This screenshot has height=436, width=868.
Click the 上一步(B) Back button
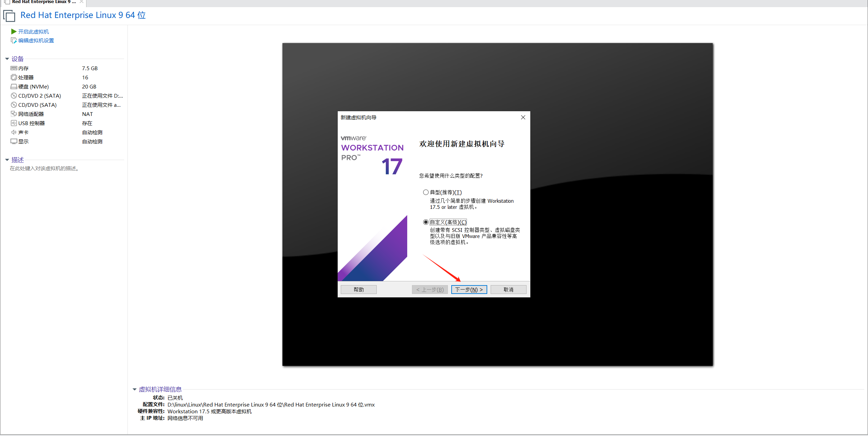point(430,290)
